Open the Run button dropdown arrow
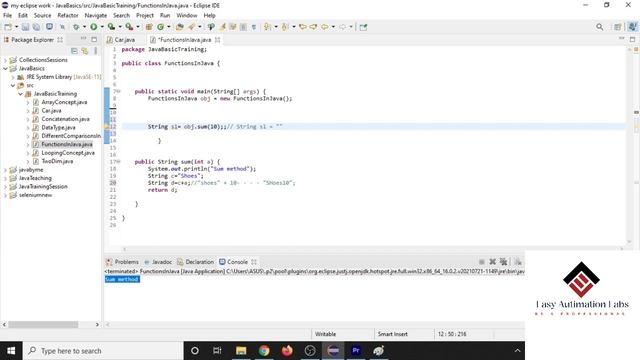The image size is (640, 360). pos(102,27)
